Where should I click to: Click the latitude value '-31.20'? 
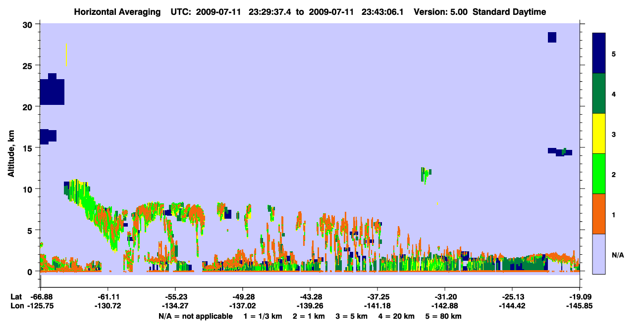click(444, 296)
